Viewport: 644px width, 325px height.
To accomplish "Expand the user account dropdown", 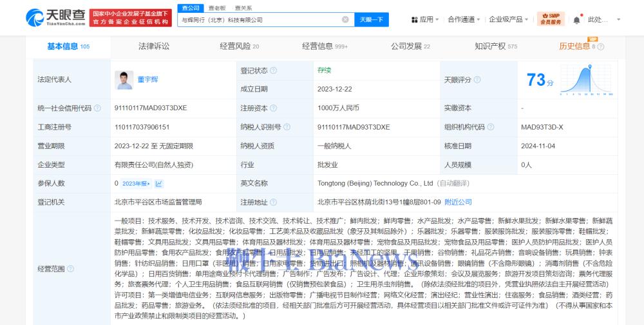I will point(618,19).
